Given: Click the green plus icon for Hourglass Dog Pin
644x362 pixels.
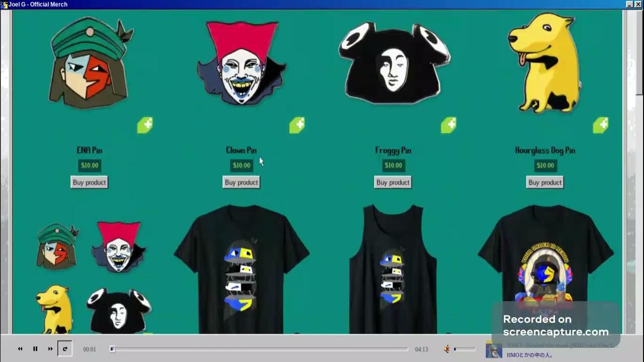Looking at the screenshot, I should (x=601, y=125).
